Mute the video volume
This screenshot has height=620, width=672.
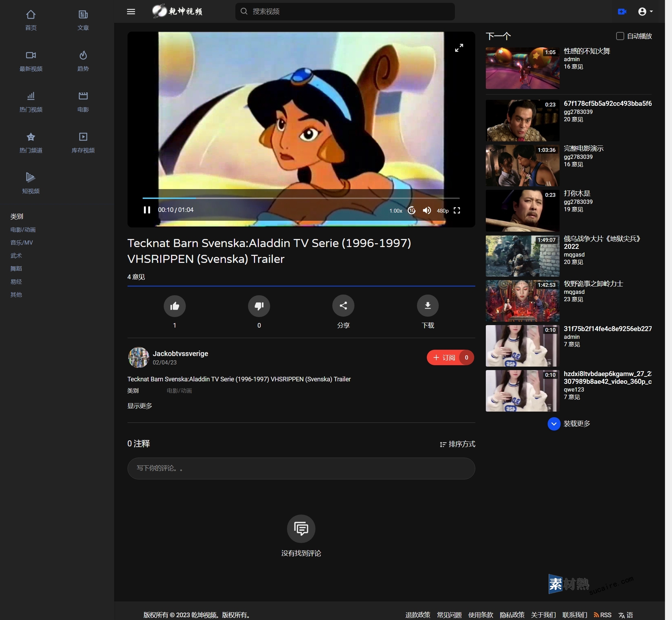pos(427,210)
